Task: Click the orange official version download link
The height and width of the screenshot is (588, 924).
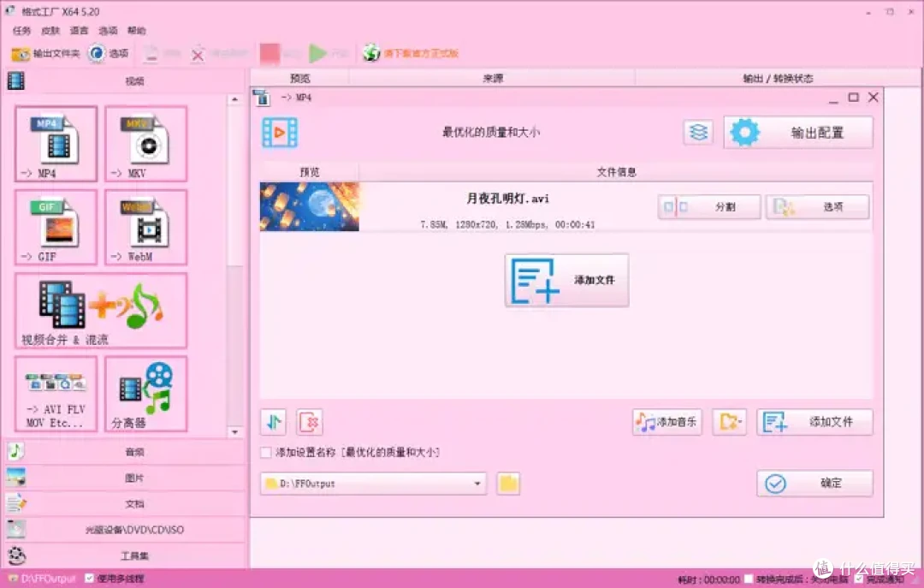Action: tap(421, 54)
